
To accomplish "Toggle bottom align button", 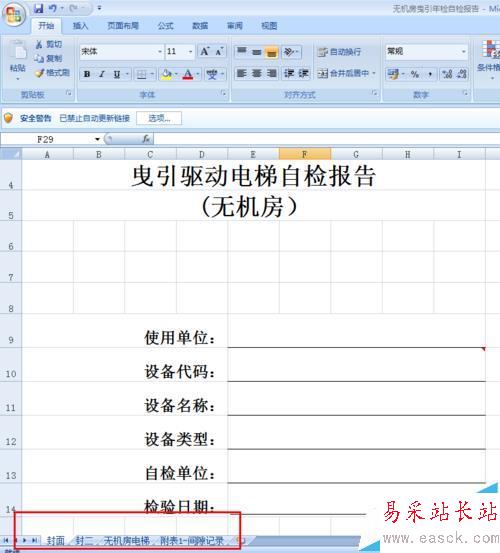I will coord(272,52).
